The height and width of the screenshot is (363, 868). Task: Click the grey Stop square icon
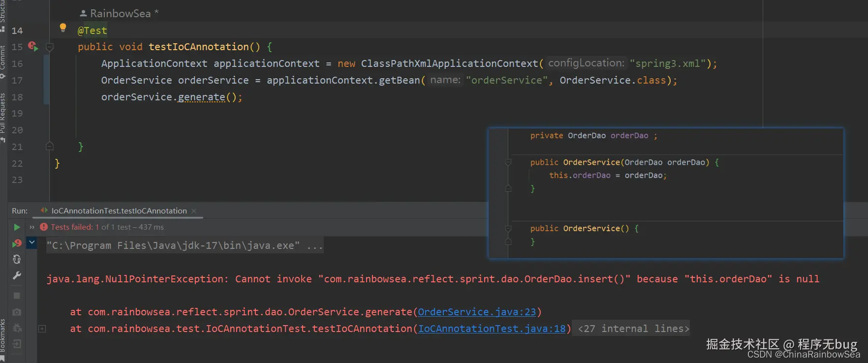click(17, 296)
